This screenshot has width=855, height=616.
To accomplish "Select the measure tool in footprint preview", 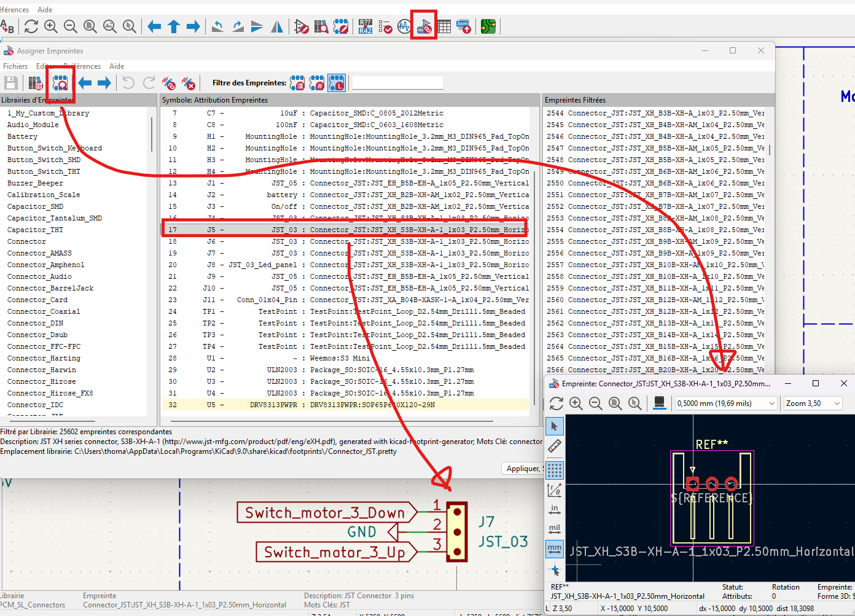I will point(555,446).
